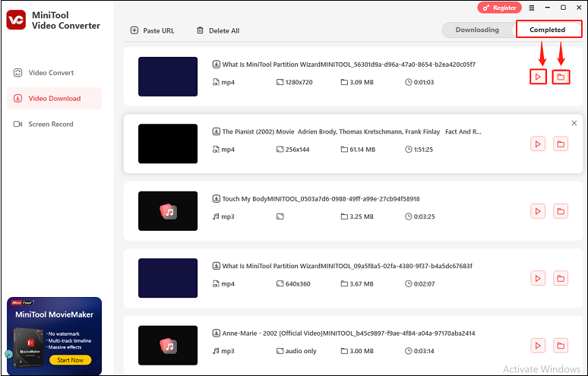Image resolution: width=588 pixels, height=376 pixels.
Task: Open folder for Touch My Body mp3
Action: pos(561,211)
